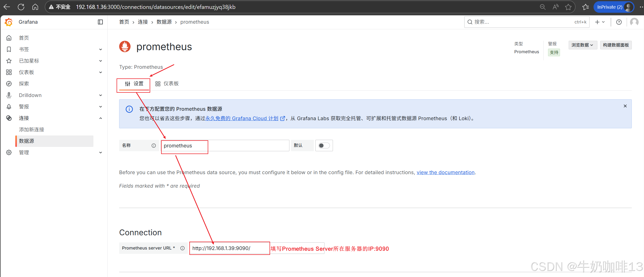Screen dimensions: 644x277
Task: Click the Prometheus server URL field
Action: [x=229, y=248]
